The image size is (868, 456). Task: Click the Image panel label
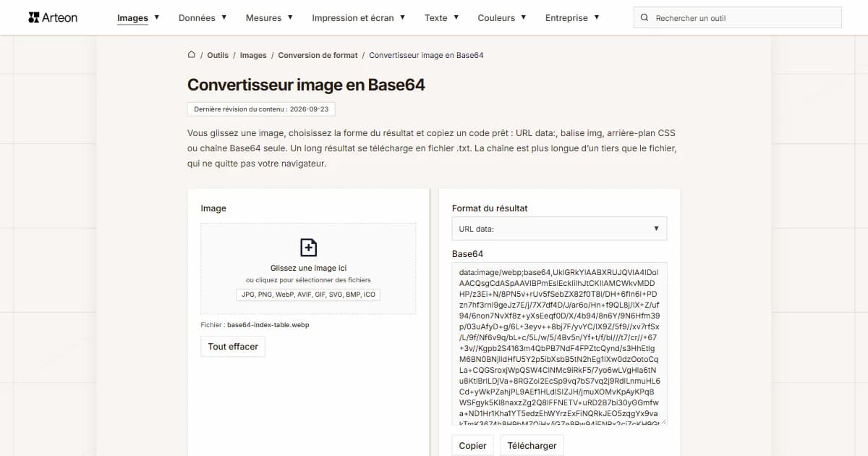click(x=213, y=208)
